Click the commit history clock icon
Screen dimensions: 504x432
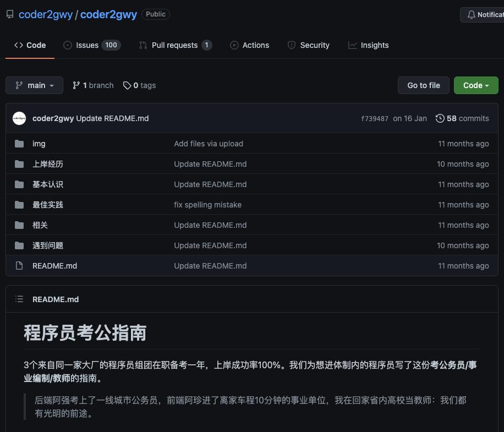[440, 118]
